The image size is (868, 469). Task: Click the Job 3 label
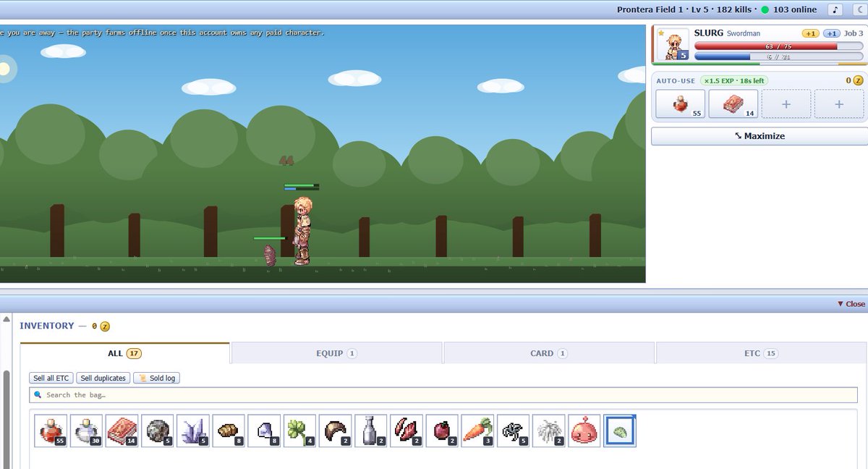pyautogui.click(x=854, y=33)
